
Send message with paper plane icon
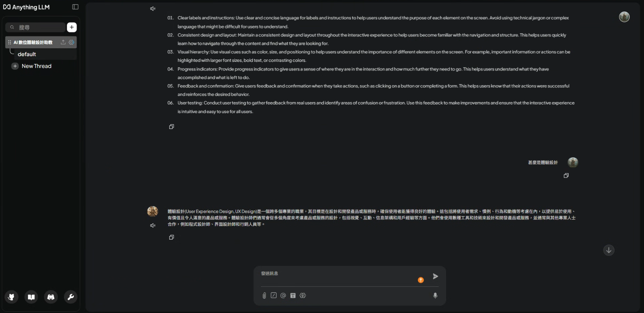click(435, 276)
